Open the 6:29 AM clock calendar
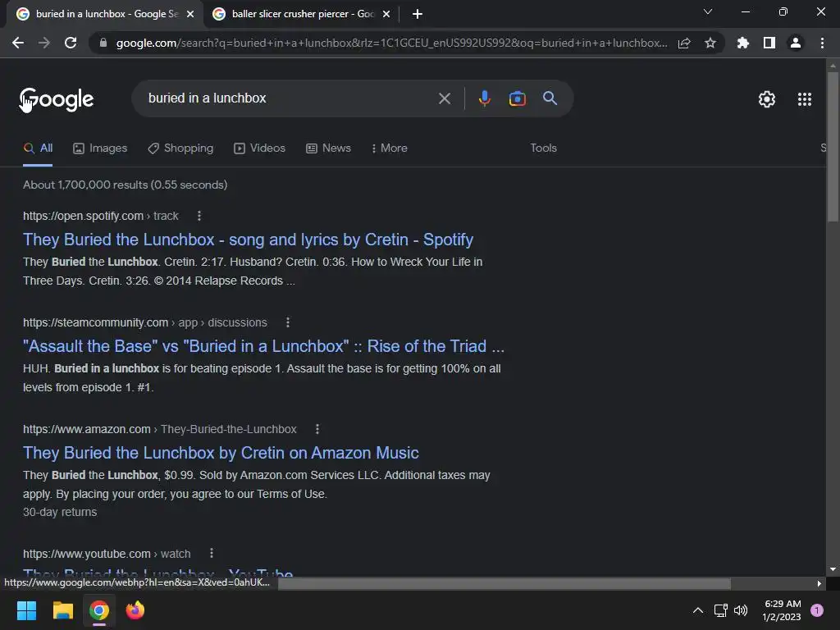Viewport: 840px width, 630px height. coord(782,610)
